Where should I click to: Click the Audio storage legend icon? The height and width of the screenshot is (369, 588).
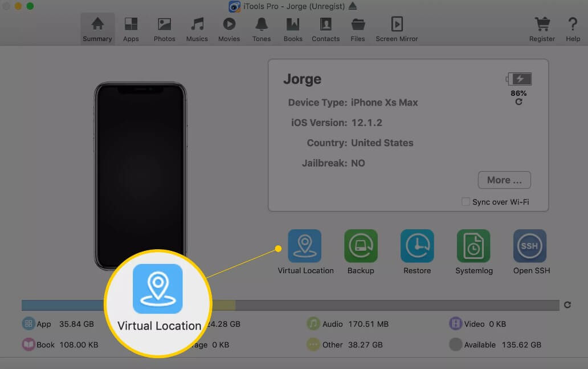313,323
